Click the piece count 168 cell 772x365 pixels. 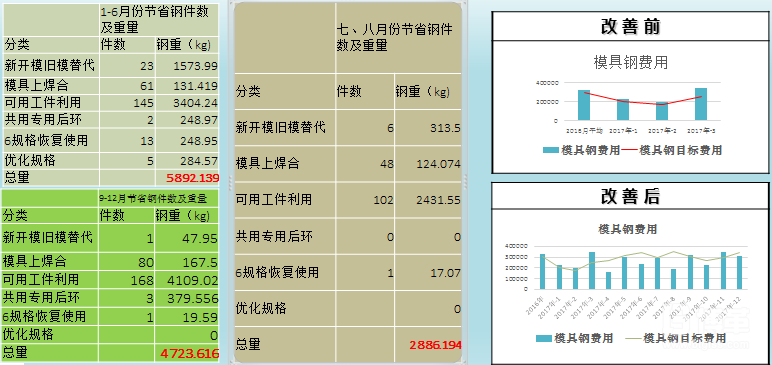pyautogui.click(x=126, y=280)
